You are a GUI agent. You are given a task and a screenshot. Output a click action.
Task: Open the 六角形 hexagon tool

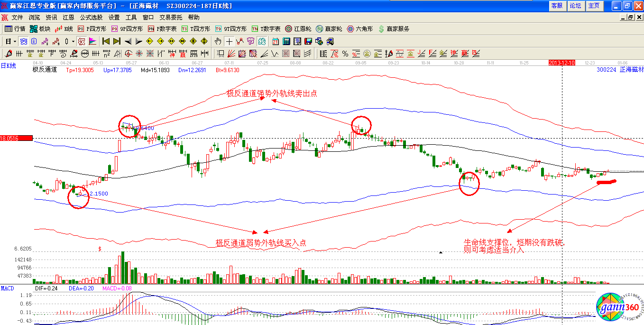[361, 29]
